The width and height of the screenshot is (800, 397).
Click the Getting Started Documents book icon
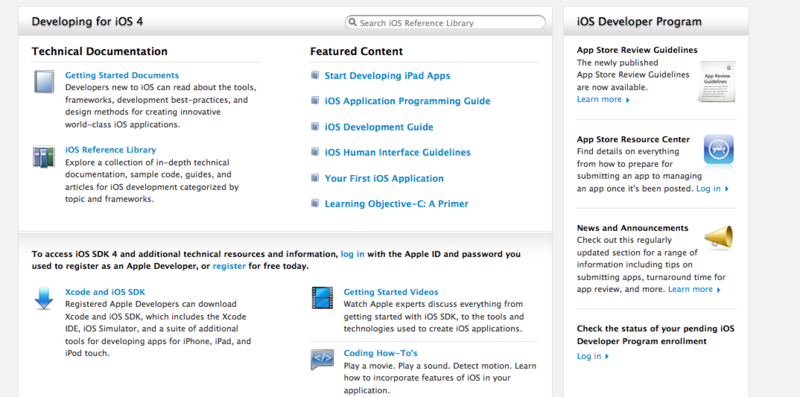pos(44,82)
